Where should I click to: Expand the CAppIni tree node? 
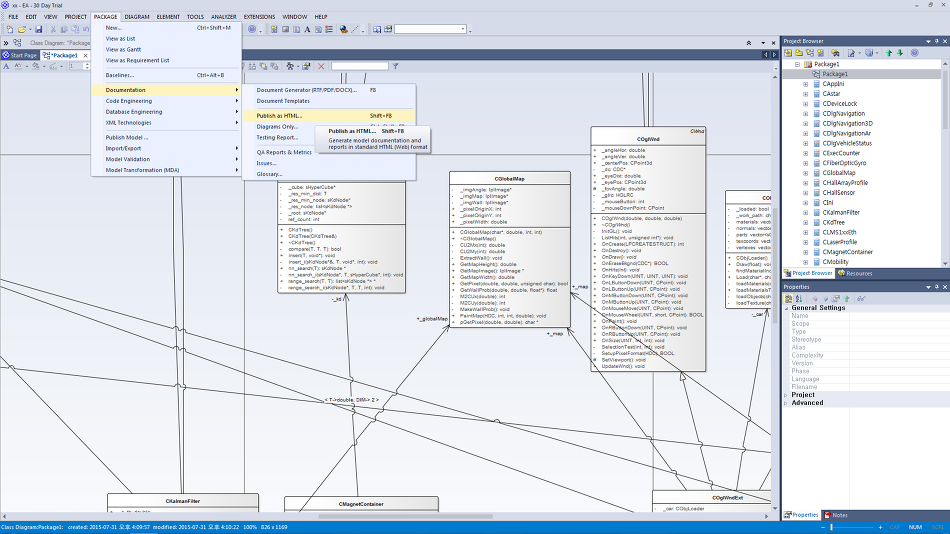point(805,84)
